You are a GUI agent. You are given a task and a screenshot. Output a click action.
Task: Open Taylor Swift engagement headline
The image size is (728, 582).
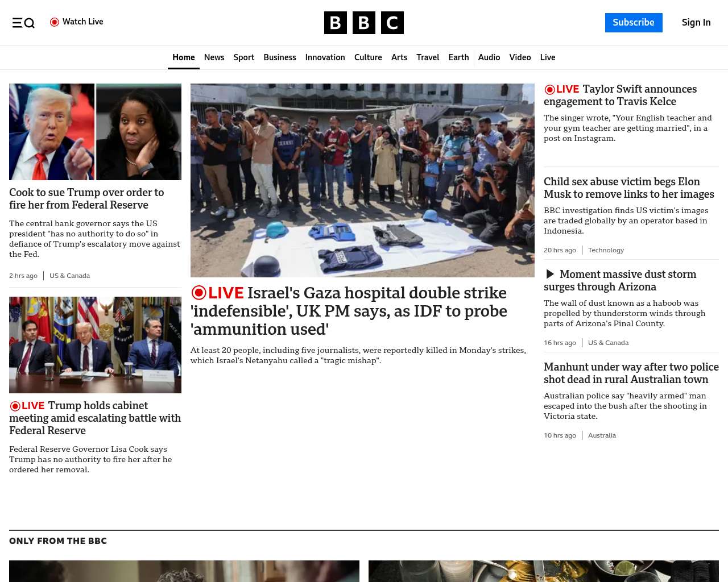coord(620,95)
